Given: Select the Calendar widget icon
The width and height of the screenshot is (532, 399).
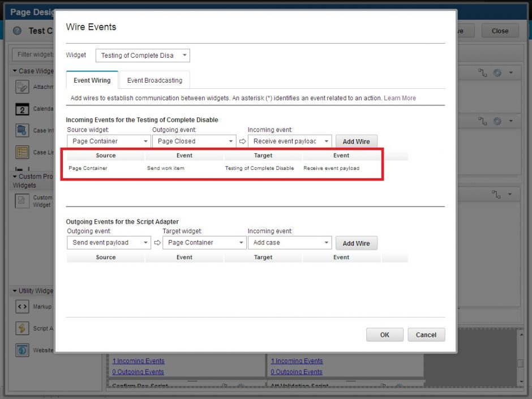Looking at the screenshot, I should pos(22,109).
